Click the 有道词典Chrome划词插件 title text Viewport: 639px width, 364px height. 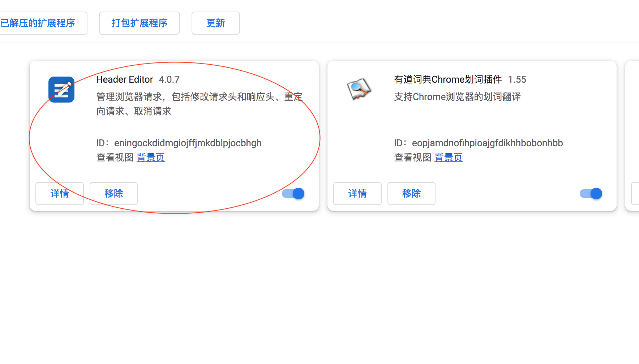click(448, 79)
